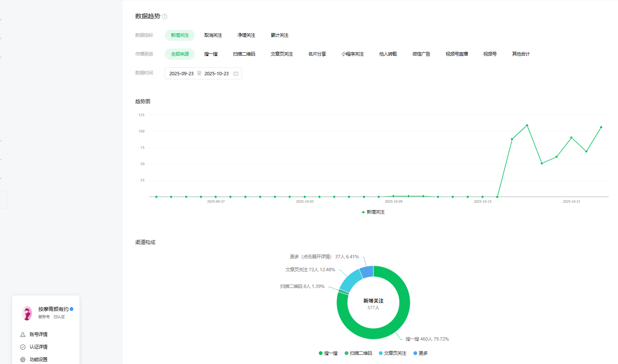
Task: Click the help icon beside 数据趋势
Action: (x=165, y=17)
